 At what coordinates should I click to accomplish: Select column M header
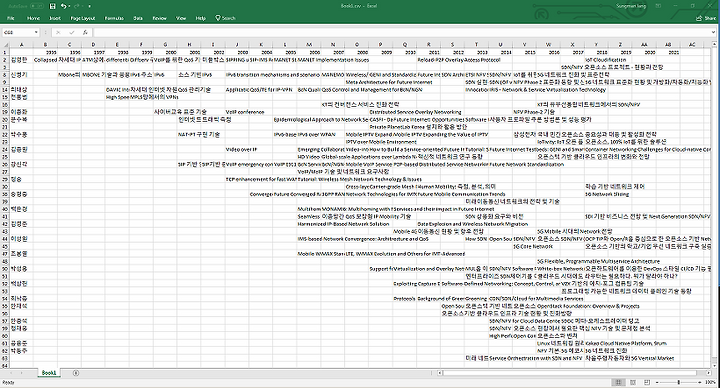(309, 45)
